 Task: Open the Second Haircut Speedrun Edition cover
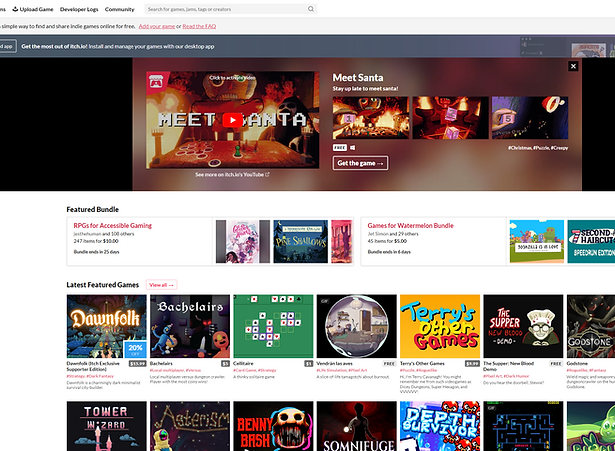(591, 242)
